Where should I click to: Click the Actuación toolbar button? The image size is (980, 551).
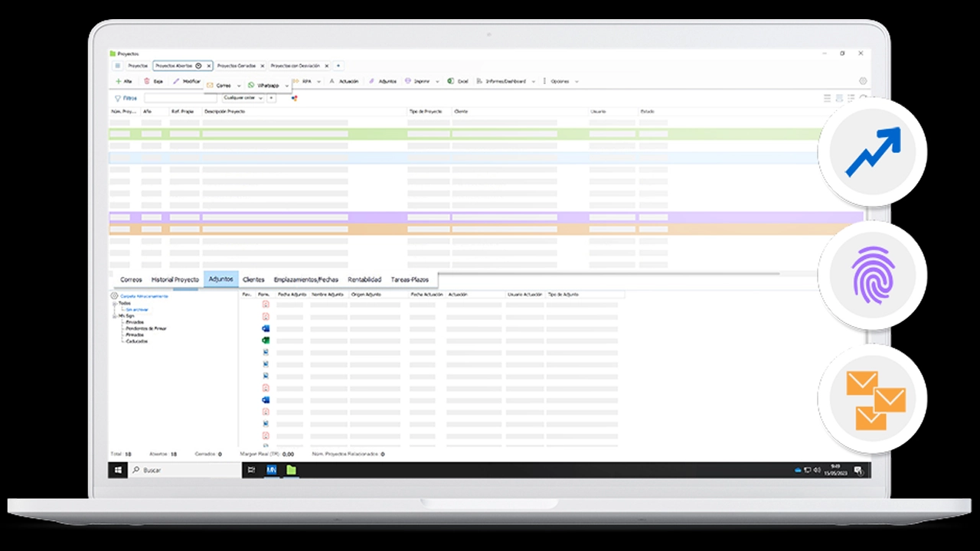tap(344, 81)
